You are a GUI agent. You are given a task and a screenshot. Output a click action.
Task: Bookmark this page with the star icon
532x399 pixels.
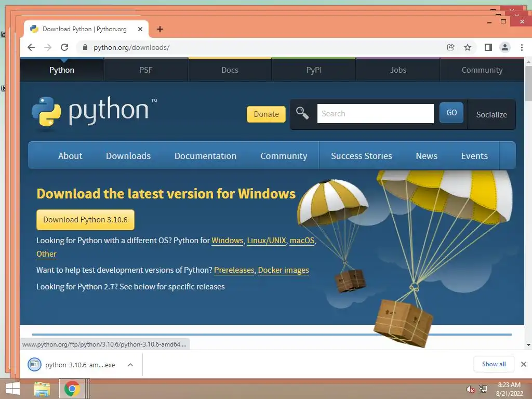[x=468, y=47]
